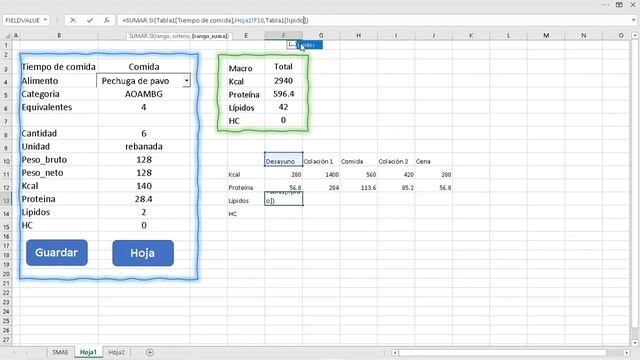This screenshot has height=360, width=640.
Task: Cancel formula entry with the X icon
Action: [73, 20]
